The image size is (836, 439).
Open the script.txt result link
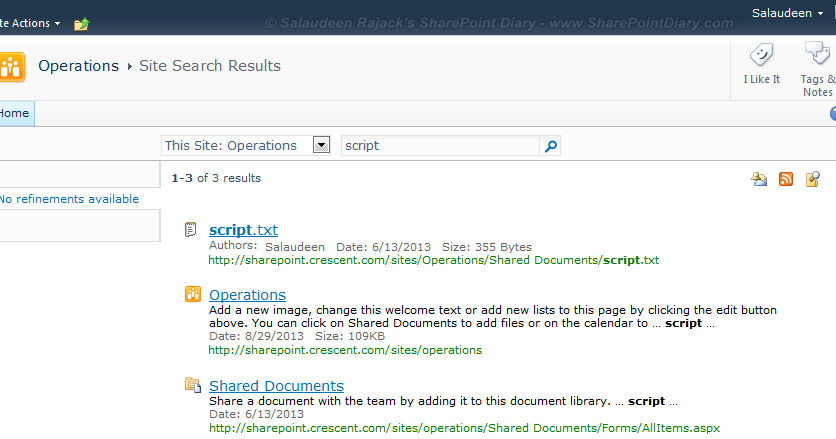pyautogui.click(x=243, y=230)
